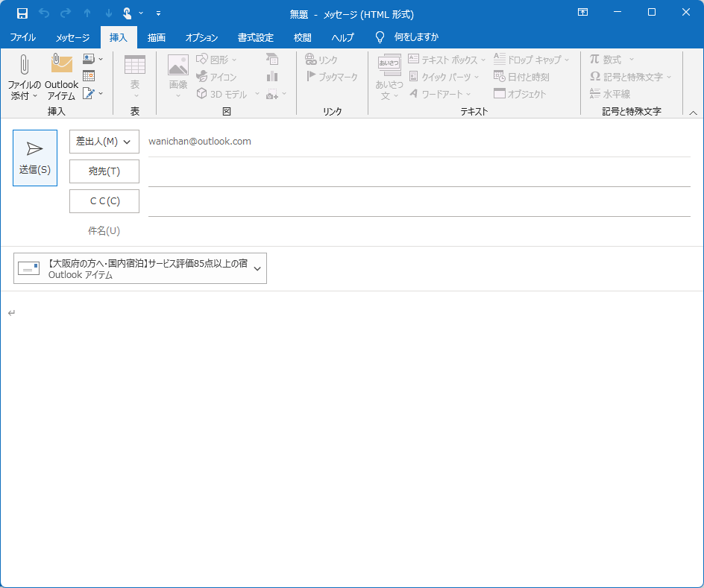Go to next item with down arrow
Image resolution: width=704 pixels, height=588 pixels.
[x=109, y=13]
